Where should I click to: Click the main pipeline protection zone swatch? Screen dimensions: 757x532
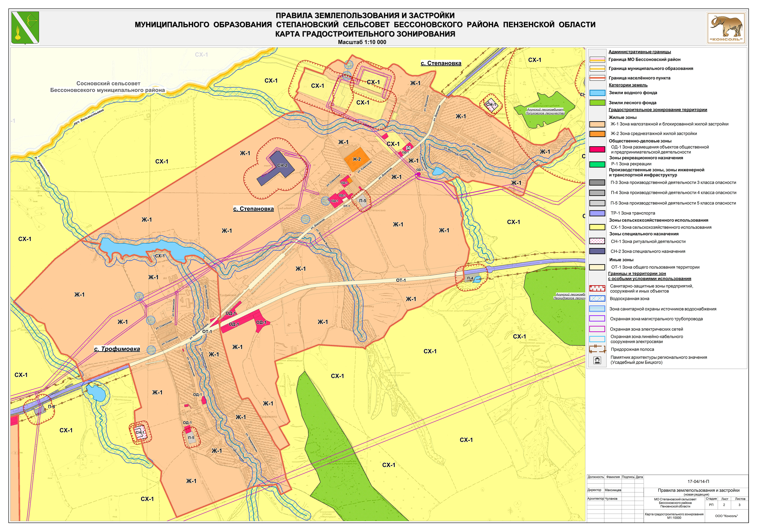597,319
